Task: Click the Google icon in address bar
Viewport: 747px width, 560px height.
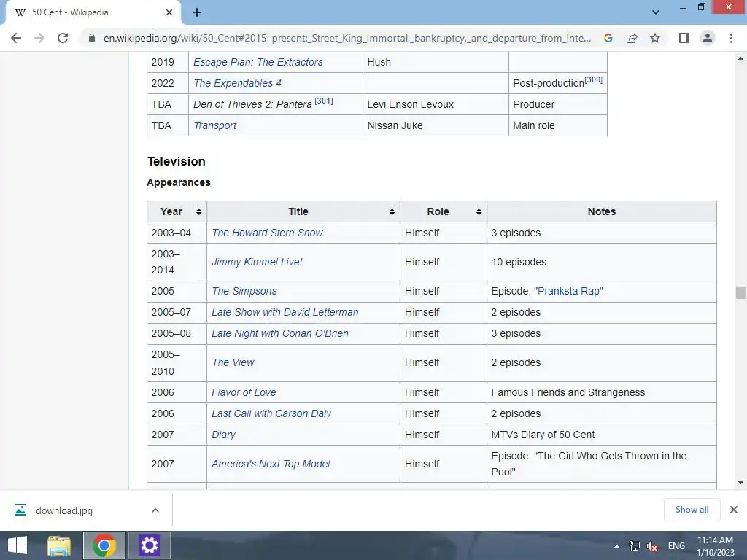Action: (608, 38)
